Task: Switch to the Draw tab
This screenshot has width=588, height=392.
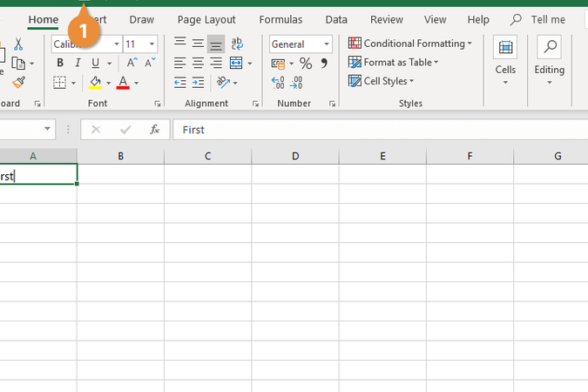Action: pos(141,19)
